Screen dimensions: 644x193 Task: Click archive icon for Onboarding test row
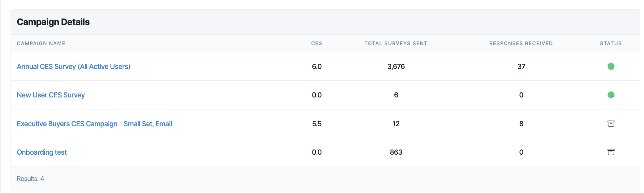611,152
